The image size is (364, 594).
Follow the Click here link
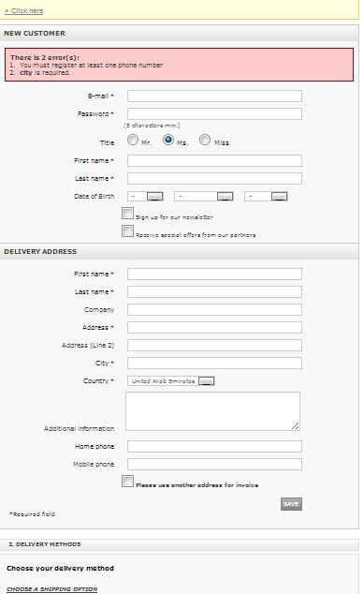coord(23,10)
